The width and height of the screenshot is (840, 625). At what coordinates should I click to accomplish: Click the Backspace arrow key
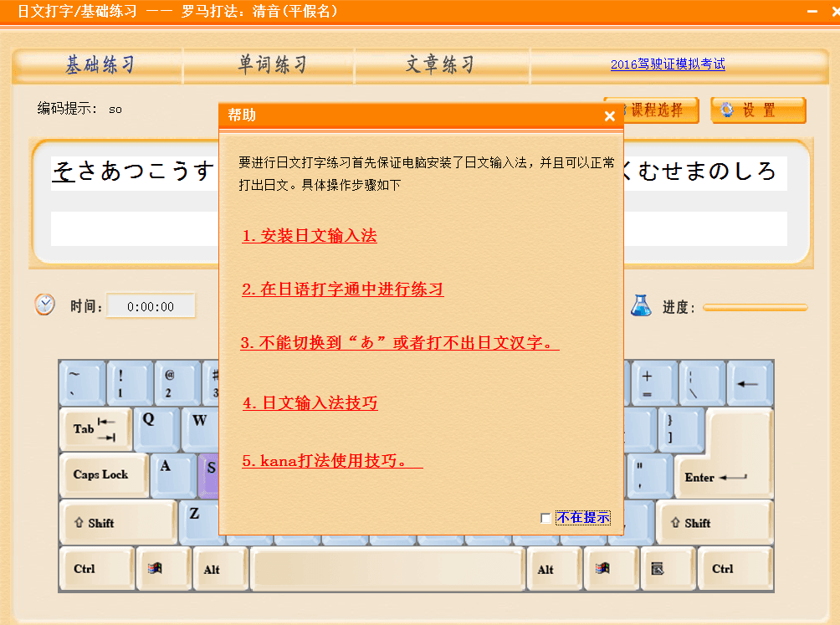click(750, 382)
